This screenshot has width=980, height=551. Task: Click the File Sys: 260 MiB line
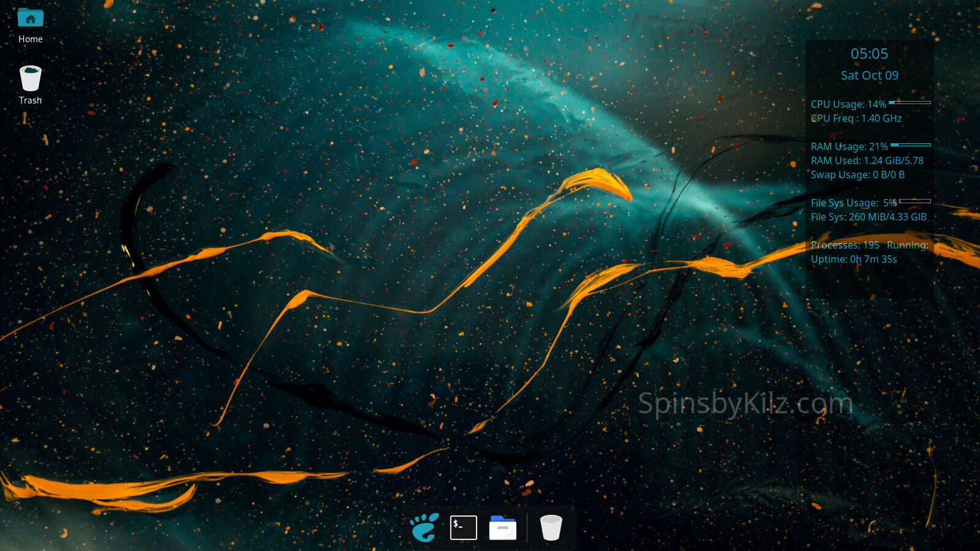[x=869, y=217]
